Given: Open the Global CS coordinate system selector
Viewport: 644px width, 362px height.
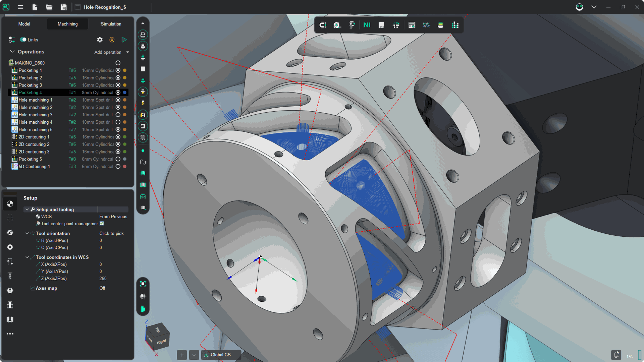Looking at the screenshot, I should 221,355.
